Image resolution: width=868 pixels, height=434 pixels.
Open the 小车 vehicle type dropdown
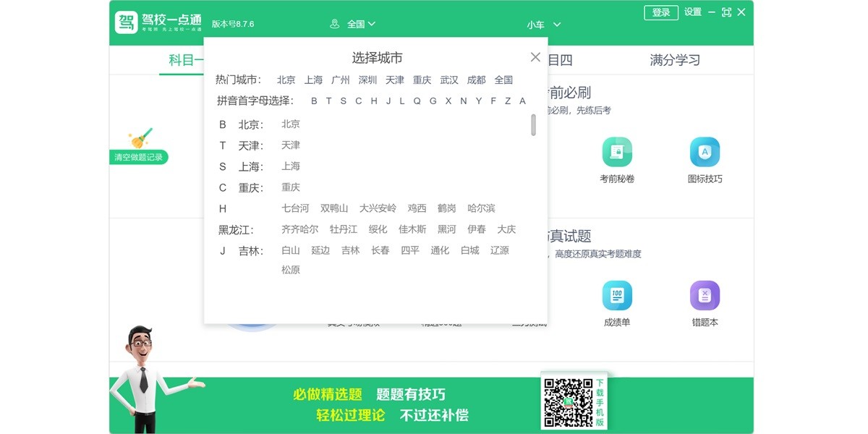pyautogui.click(x=541, y=25)
